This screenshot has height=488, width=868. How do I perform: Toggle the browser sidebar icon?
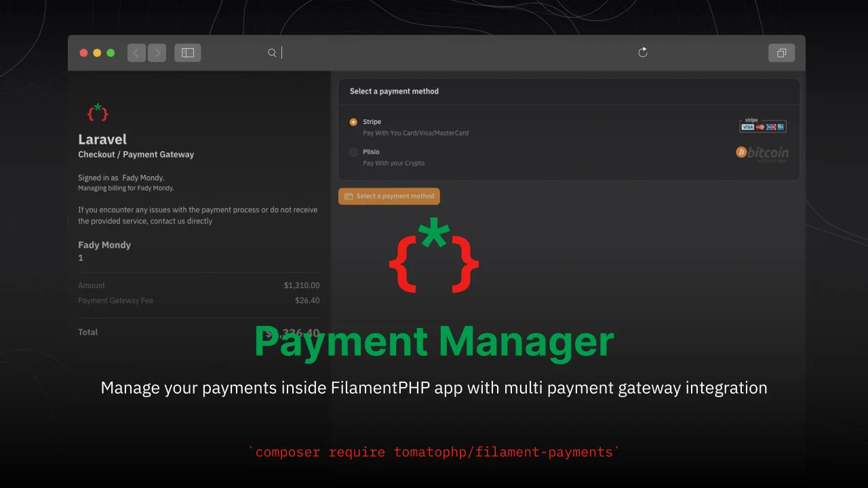188,53
